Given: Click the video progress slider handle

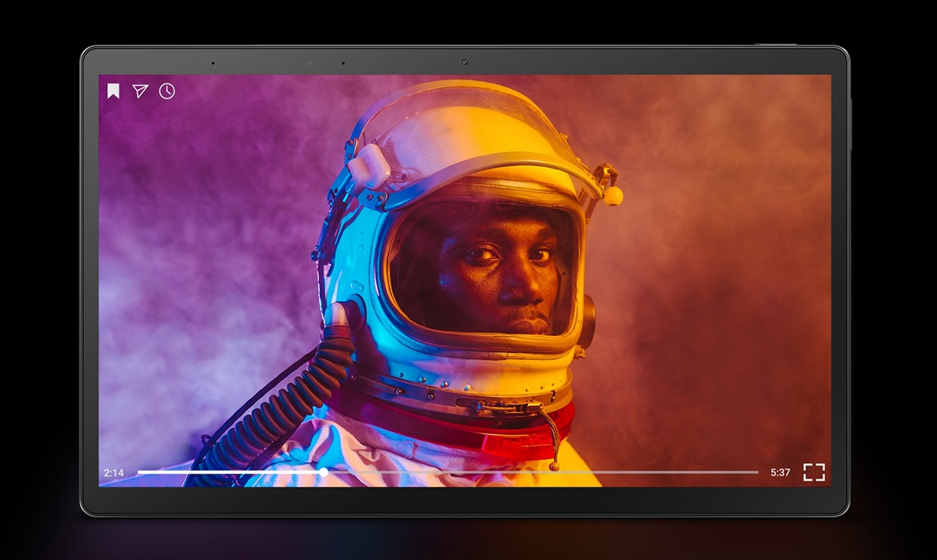Looking at the screenshot, I should point(323,472).
